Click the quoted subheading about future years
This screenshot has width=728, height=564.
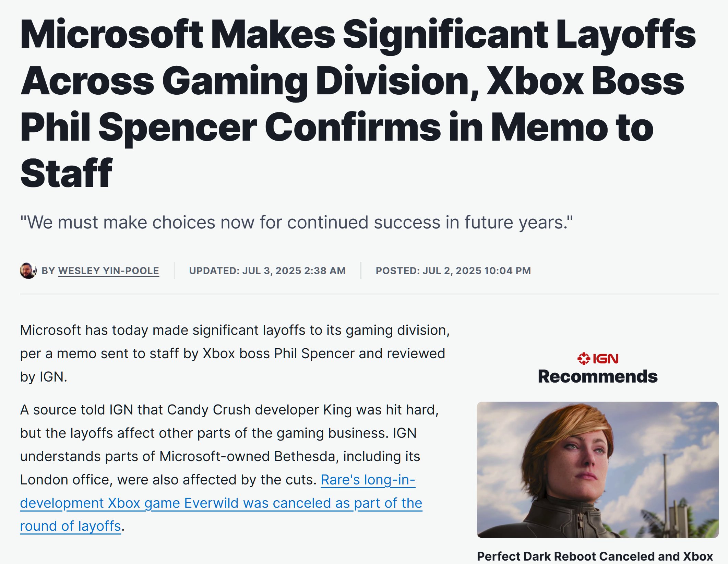tap(296, 222)
